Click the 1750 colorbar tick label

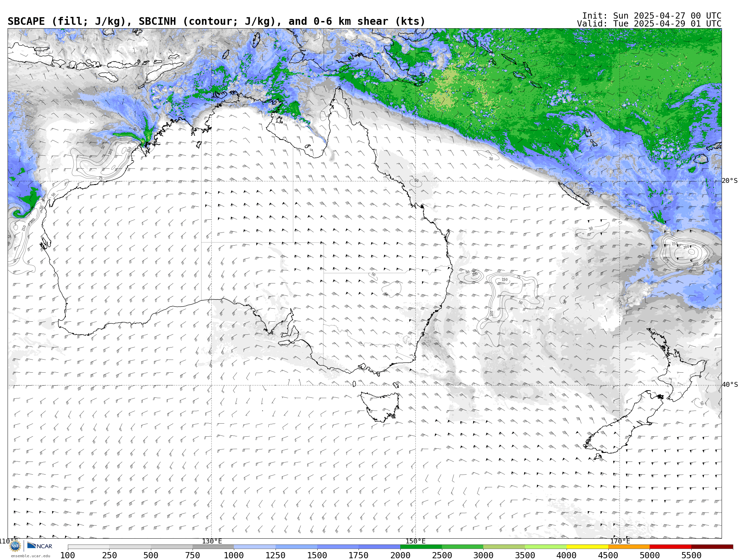coord(359,555)
